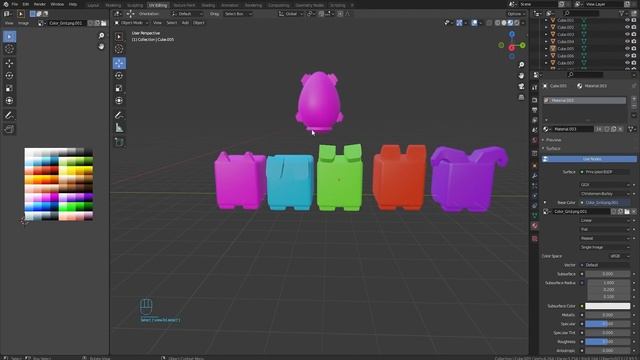Switch to the Layout workspace tab
Screen dimensions: 640x360
pyautogui.click(x=93, y=5)
